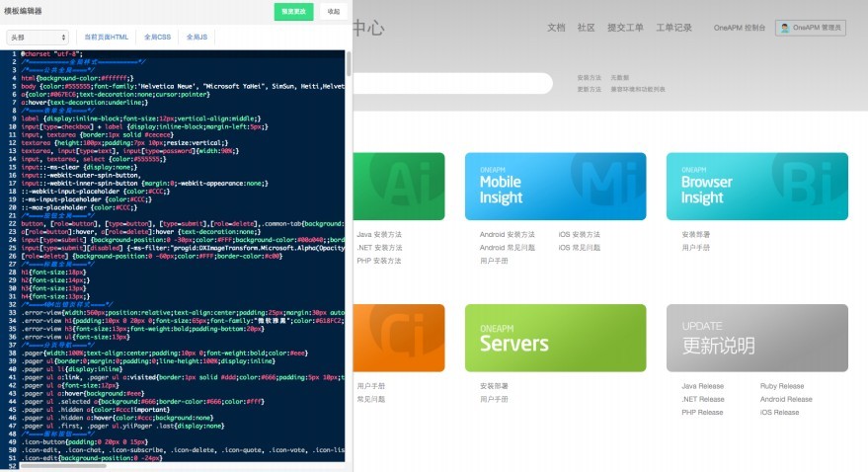Open iOS Release link

779,412
